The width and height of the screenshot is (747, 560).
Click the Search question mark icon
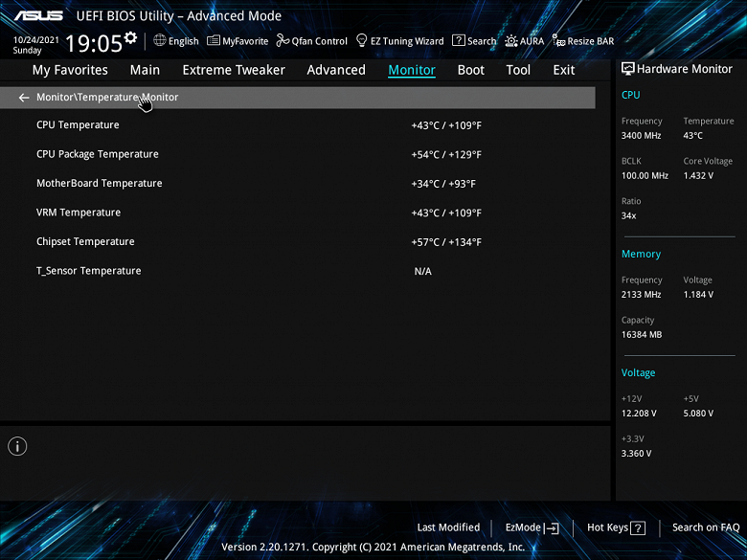459,40
